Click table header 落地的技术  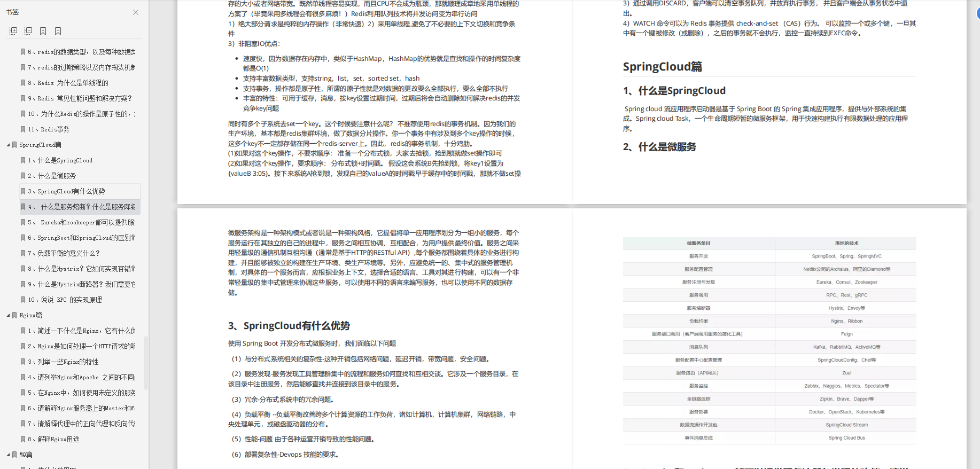tap(846, 243)
